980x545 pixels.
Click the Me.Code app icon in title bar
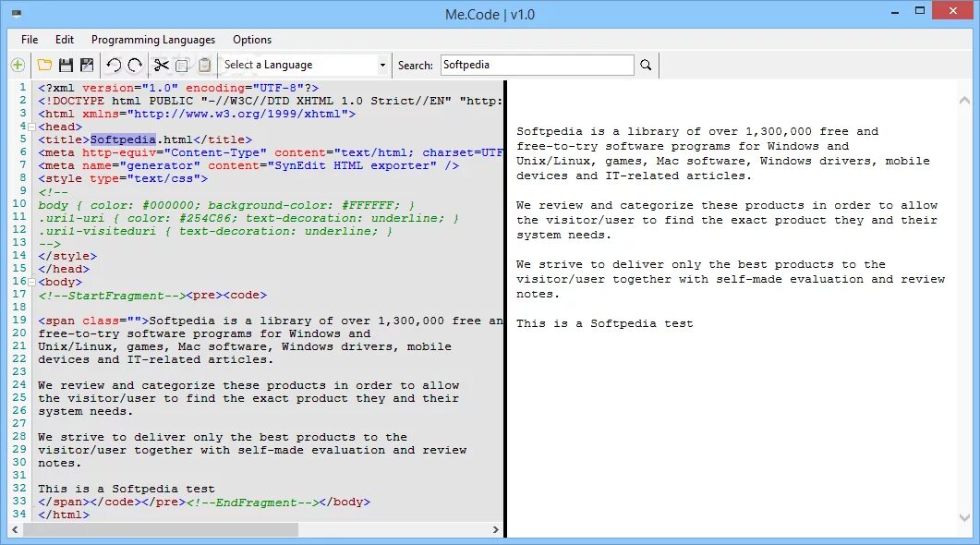pos(17,14)
